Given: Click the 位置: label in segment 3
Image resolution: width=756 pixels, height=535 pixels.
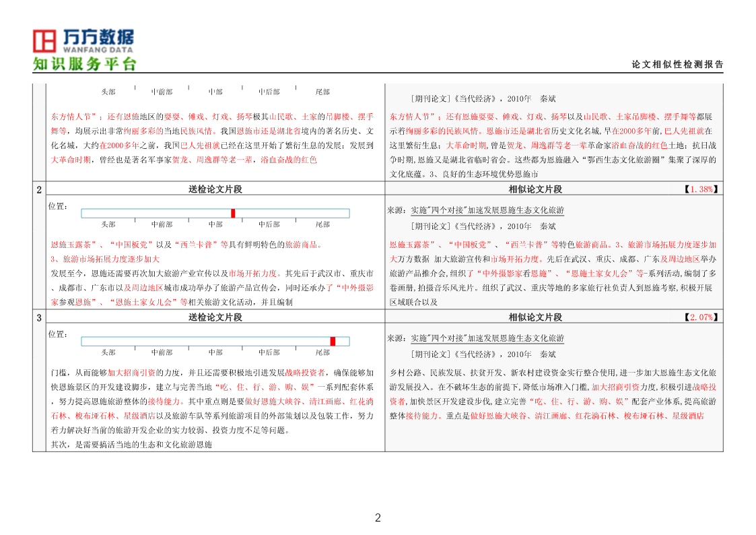Looking at the screenshot, I should 58,334.
